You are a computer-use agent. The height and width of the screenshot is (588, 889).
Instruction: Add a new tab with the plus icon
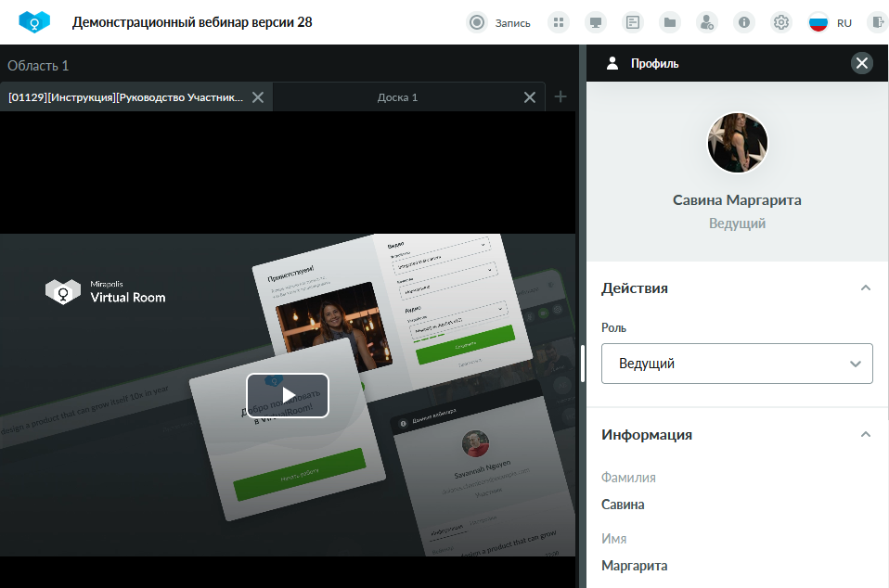(560, 96)
